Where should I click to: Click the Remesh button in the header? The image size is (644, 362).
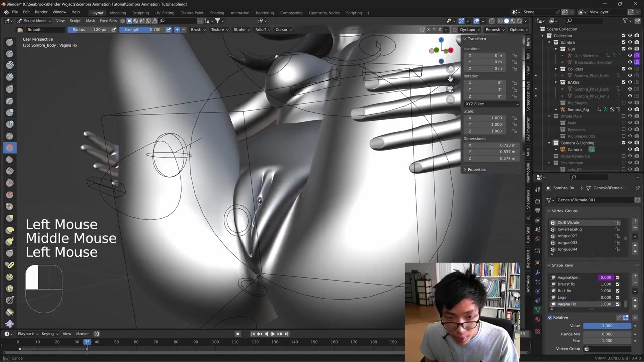tap(493, 29)
